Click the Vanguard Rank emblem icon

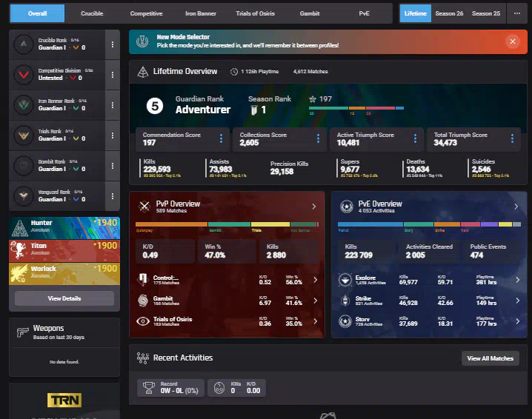[x=24, y=196]
